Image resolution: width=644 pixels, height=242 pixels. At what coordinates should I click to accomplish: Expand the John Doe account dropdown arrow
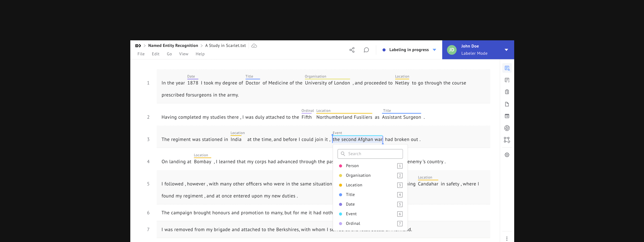tap(506, 50)
